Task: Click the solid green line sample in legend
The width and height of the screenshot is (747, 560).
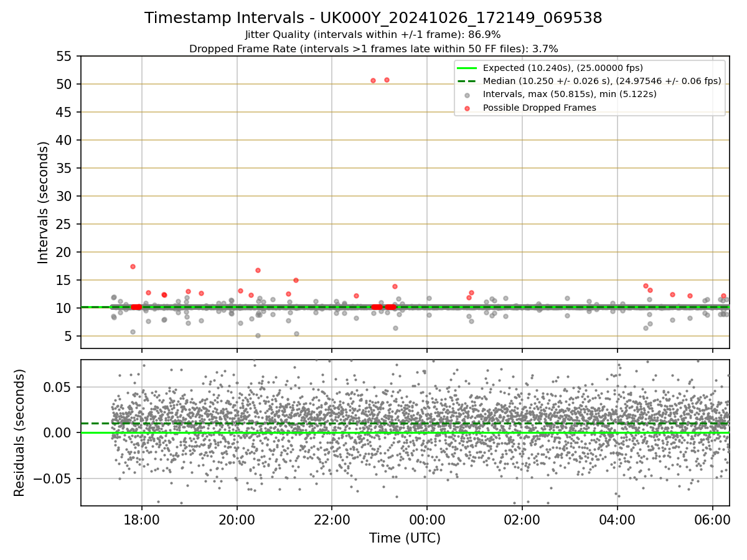Action: (467, 68)
